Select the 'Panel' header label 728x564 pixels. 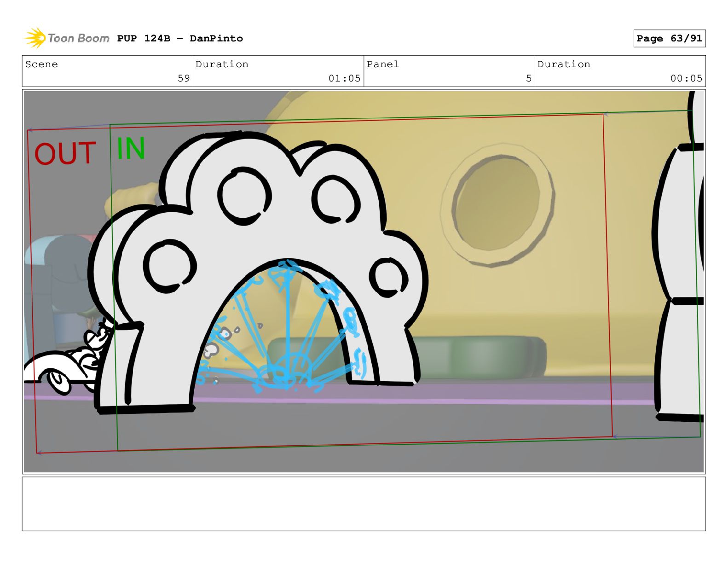tap(382, 64)
